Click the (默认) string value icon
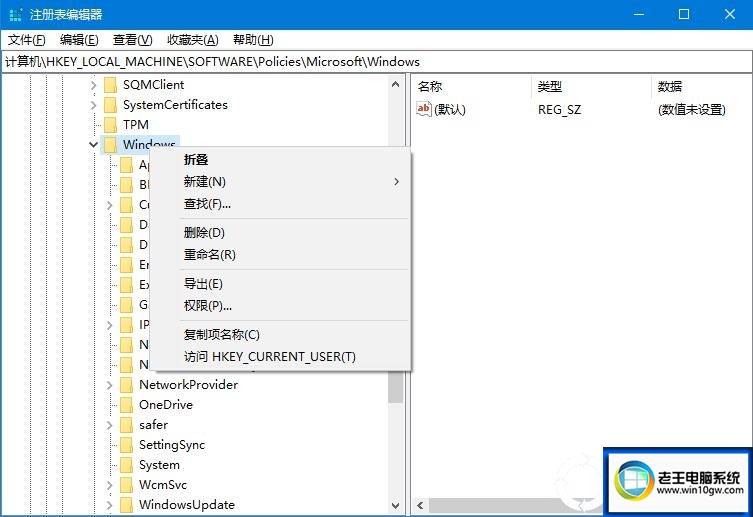Image resolution: width=753 pixels, height=517 pixels. [424, 109]
